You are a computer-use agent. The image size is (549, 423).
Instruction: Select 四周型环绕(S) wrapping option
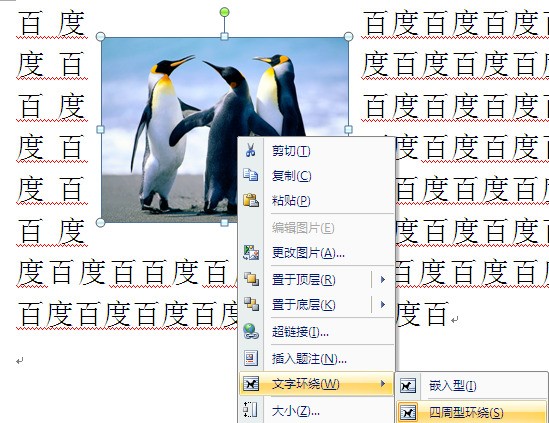point(473,412)
